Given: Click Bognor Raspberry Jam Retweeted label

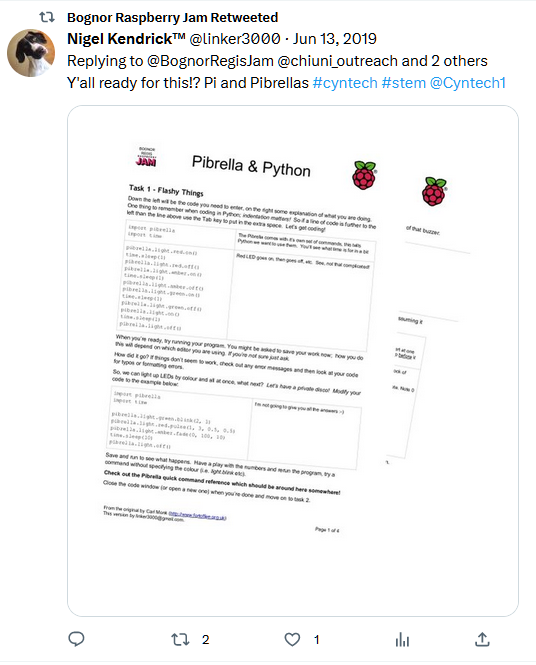Looking at the screenshot, I should pyautogui.click(x=173, y=17).
